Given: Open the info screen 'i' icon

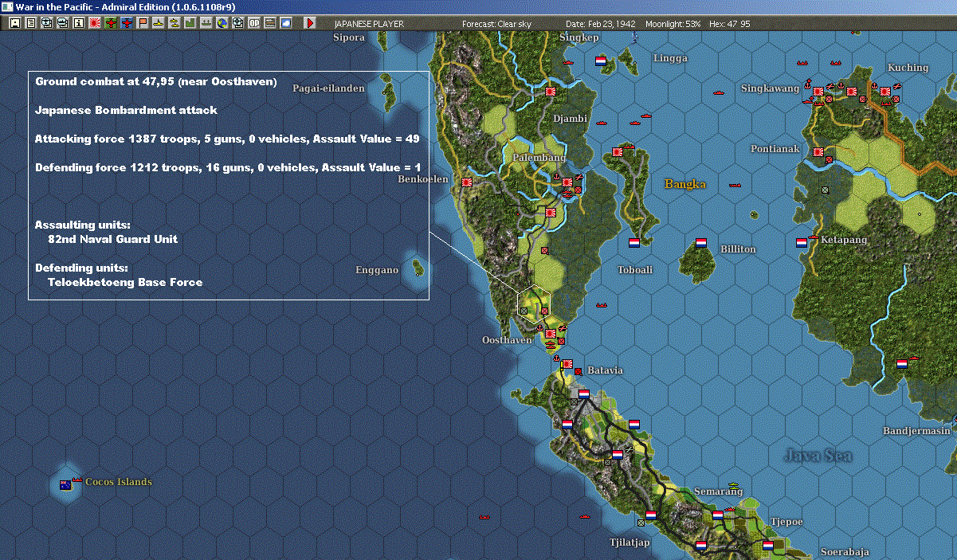Looking at the screenshot, I should point(79,23).
